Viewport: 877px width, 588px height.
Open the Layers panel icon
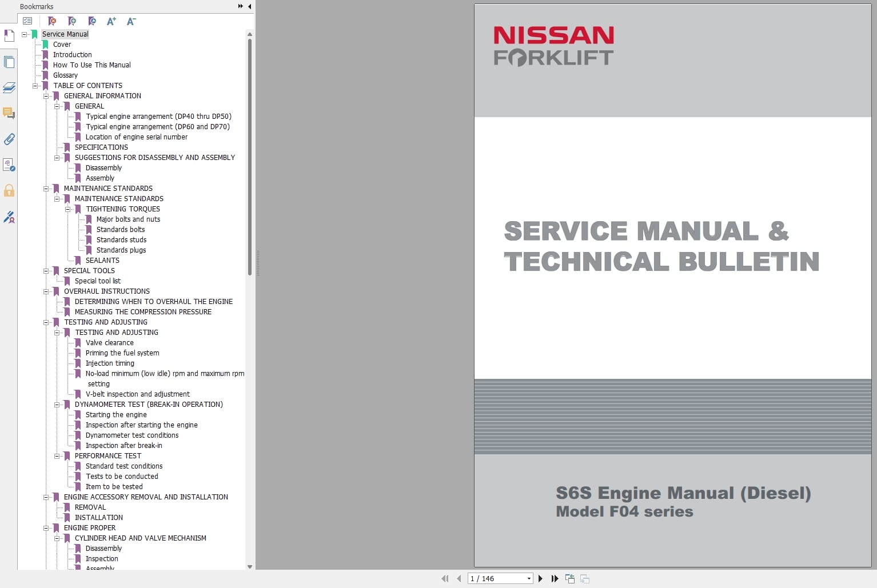pos(9,87)
